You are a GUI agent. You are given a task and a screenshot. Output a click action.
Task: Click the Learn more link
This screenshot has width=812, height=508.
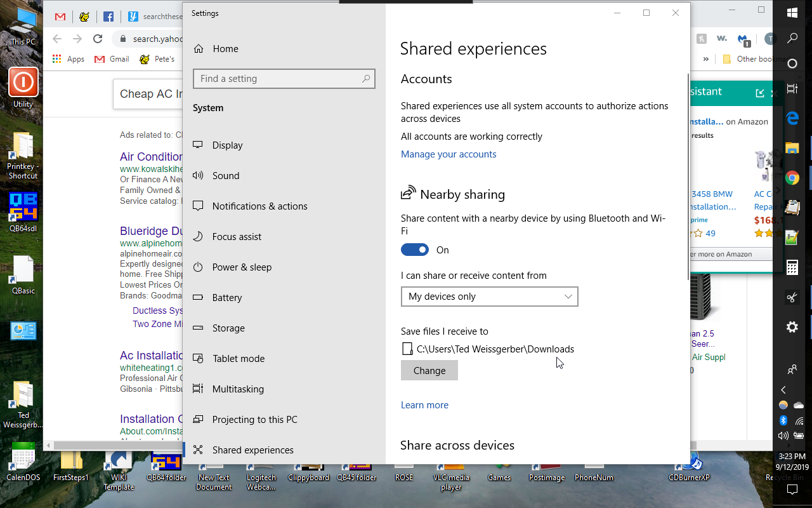tap(424, 405)
